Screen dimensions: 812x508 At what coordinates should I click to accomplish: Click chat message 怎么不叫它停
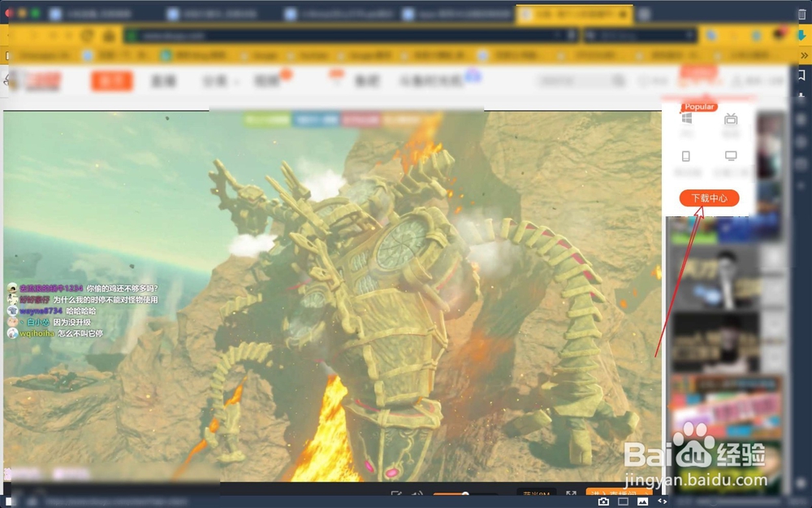[x=80, y=333]
